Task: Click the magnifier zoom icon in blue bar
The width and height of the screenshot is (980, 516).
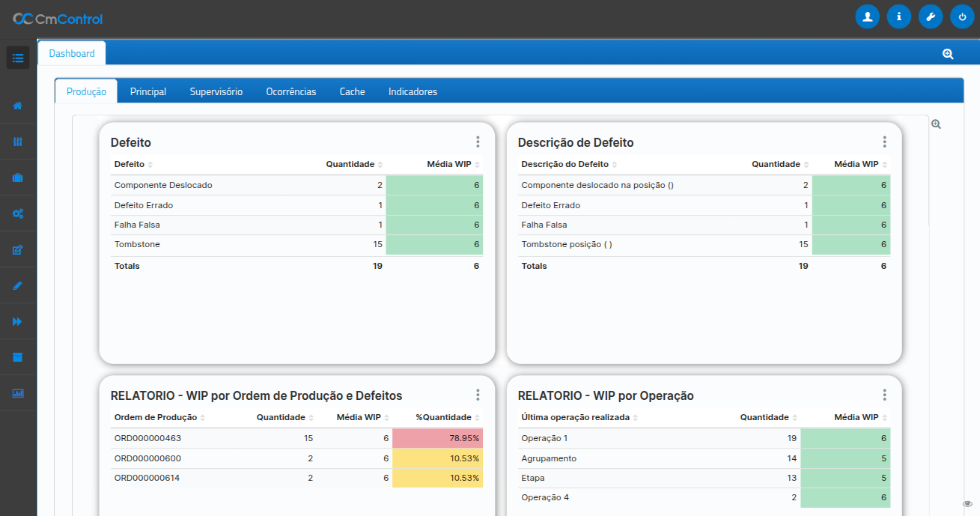Action: click(x=948, y=54)
